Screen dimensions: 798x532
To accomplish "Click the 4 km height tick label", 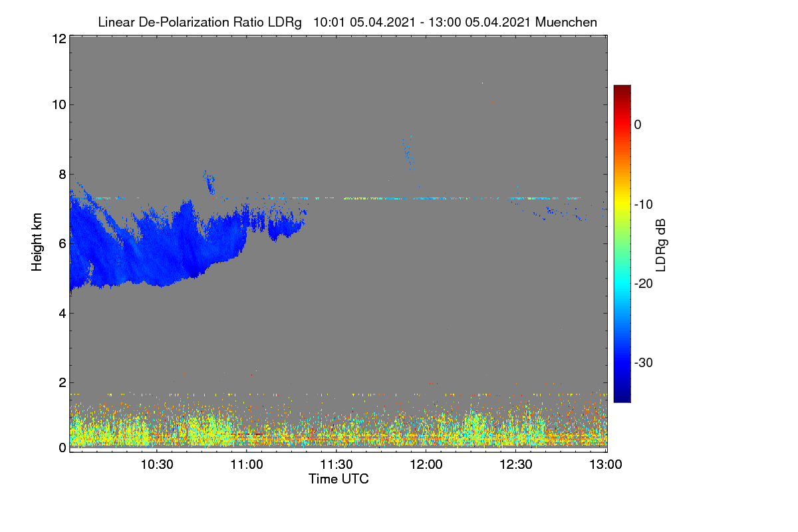I will pos(62,313).
